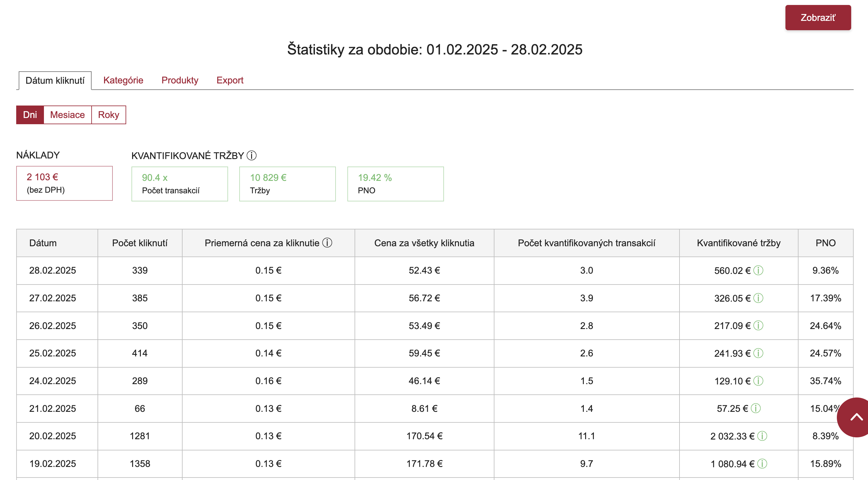The image size is (868, 480).
Task: Click the 19.42 % PNO box
Action: point(396,184)
